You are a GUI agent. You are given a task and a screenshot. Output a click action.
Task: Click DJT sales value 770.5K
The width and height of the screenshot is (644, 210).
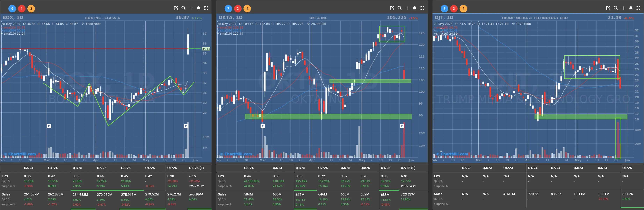(x=533, y=194)
